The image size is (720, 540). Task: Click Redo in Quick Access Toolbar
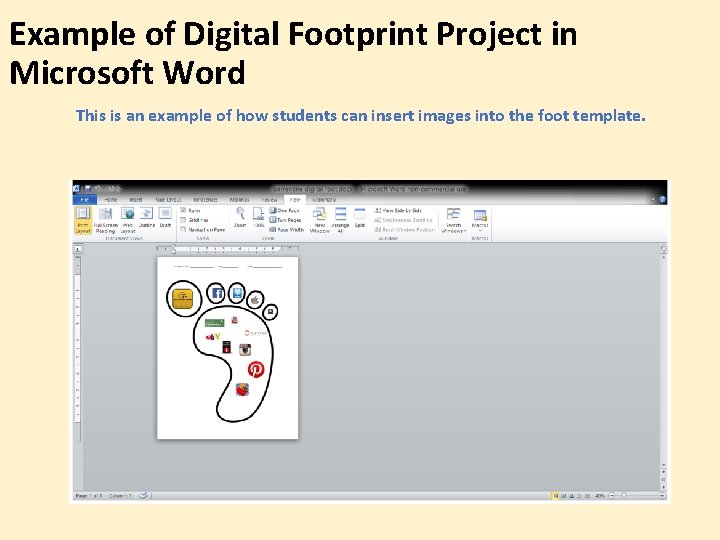pyautogui.click(x=112, y=188)
